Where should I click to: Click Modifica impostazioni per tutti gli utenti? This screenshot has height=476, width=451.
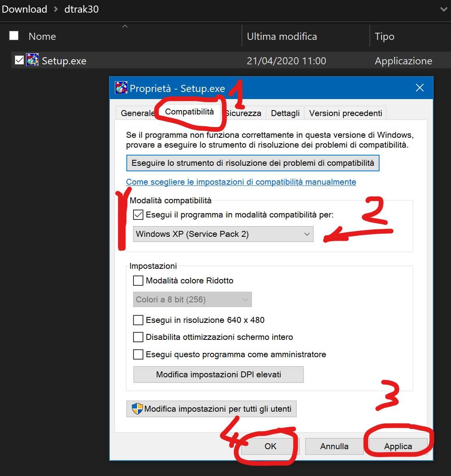211,409
